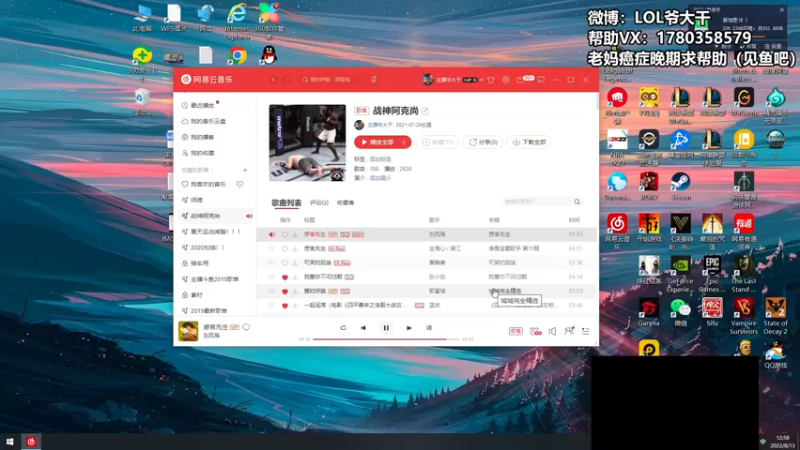Image resolution: width=800 pixels, height=450 pixels.
Task: Skip to previous track in player bar
Action: pos(363,328)
